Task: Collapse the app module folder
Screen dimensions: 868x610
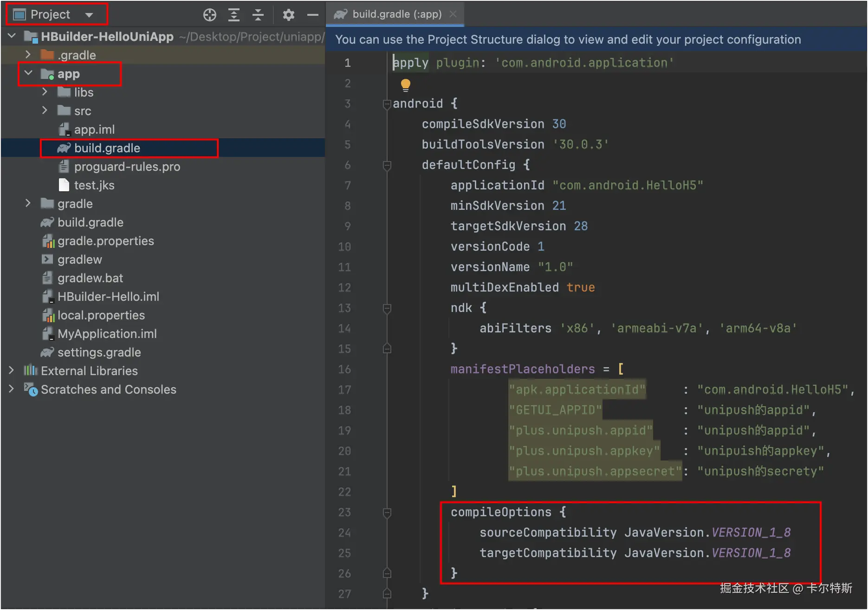Action: click(x=28, y=73)
